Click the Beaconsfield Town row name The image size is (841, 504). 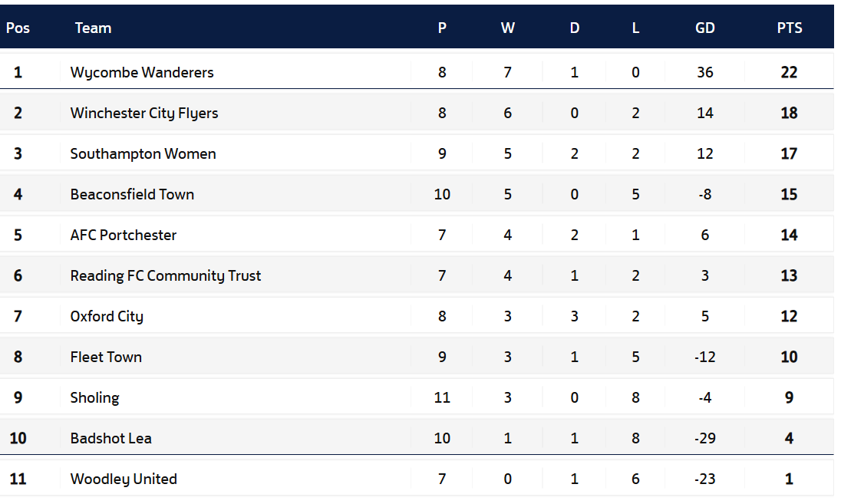pyautogui.click(x=132, y=194)
